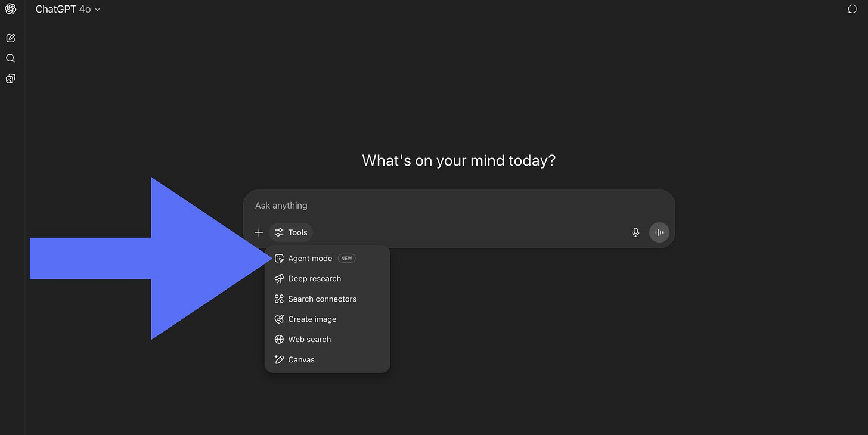The height and width of the screenshot is (435, 868).
Task: Select Agent mode from Tools menu
Action: (x=327, y=258)
